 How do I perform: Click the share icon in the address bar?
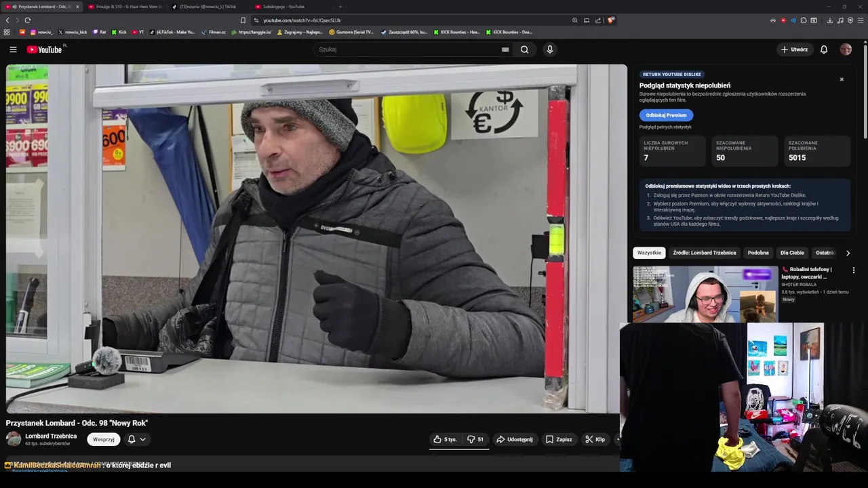598,20
